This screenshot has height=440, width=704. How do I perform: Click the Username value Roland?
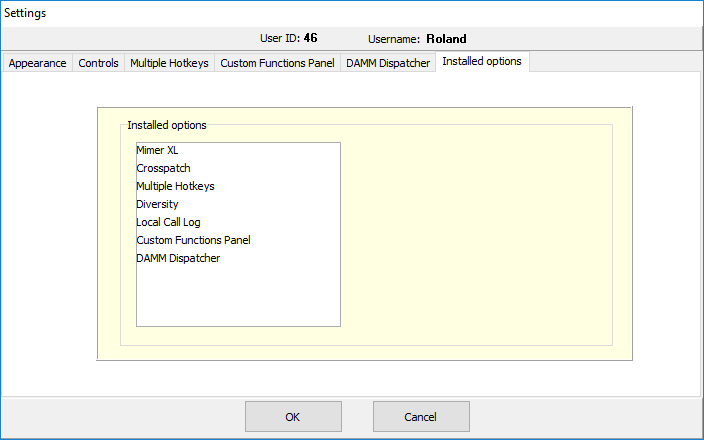click(446, 39)
